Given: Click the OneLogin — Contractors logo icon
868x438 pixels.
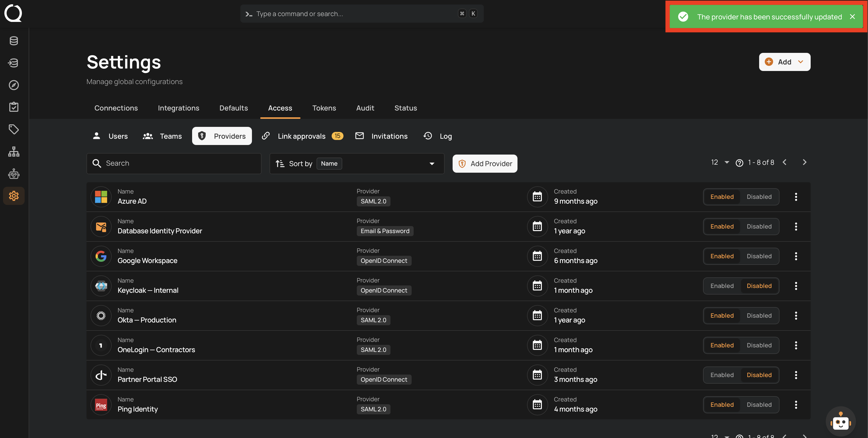Looking at the screenshot, I should point(101,345).
